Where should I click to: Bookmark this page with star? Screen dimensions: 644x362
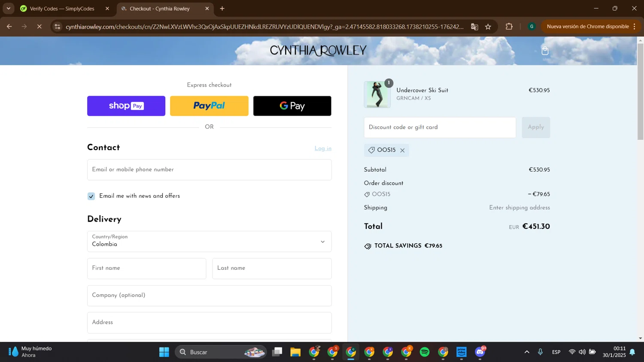click(x=488, y=27)
